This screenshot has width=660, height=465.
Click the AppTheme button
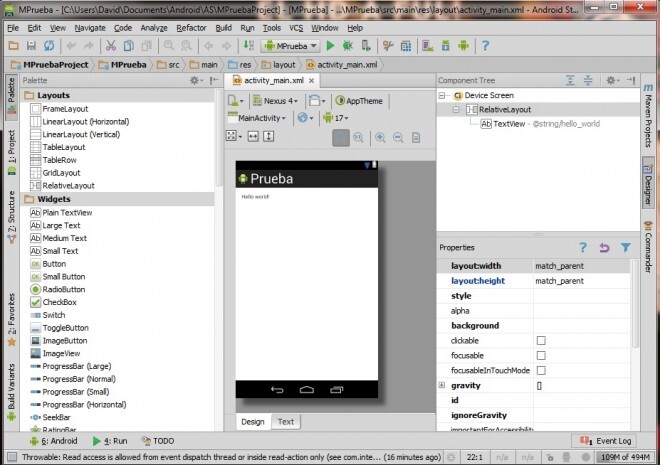358,101
